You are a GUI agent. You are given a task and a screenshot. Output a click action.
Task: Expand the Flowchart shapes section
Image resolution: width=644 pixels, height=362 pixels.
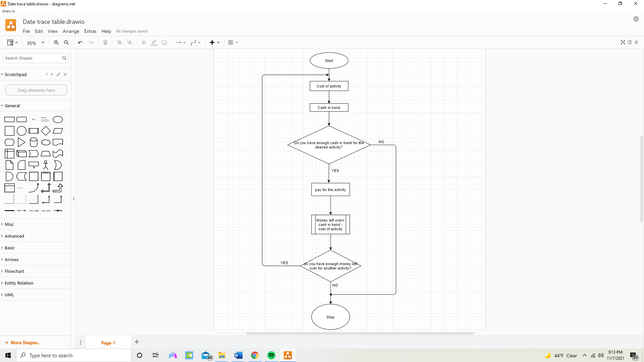14,271
